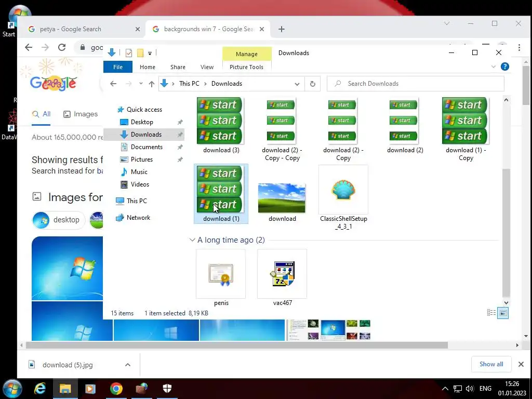Image resolution: width=532 pixels, height=399 pixels.
Task: Click the volume speaker tray icon
Action: coord(470,389)
